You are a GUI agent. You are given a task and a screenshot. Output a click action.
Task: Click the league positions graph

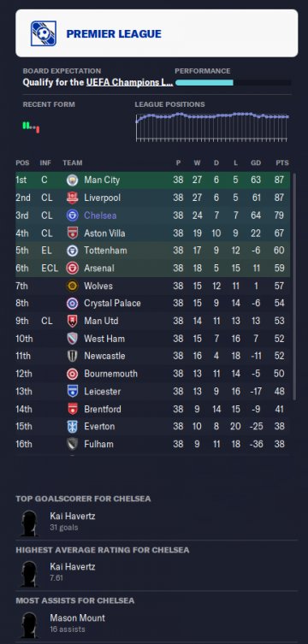[212, 127]
